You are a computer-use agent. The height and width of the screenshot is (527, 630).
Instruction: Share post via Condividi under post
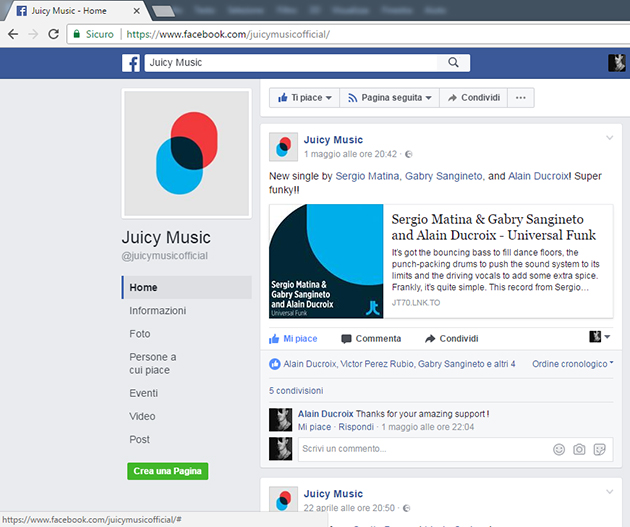click(452, 339)
